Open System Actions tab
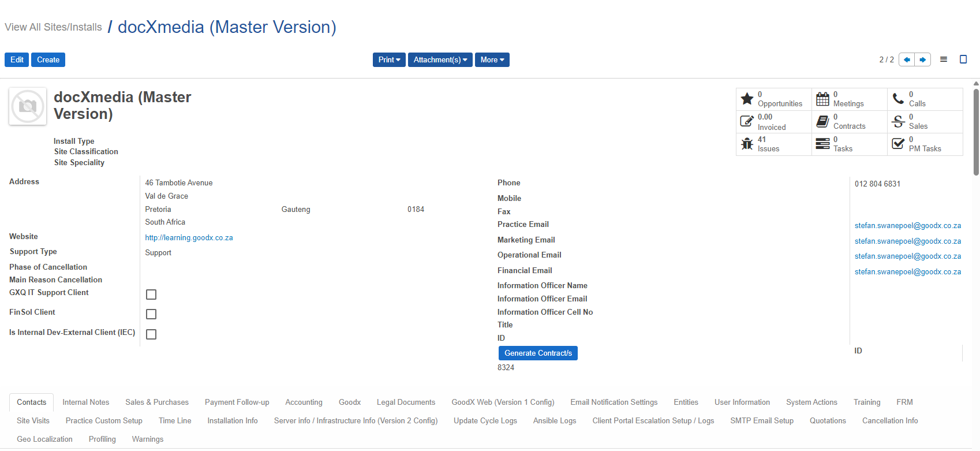Screen dimensions: 980x451 (x=811, y=402)
